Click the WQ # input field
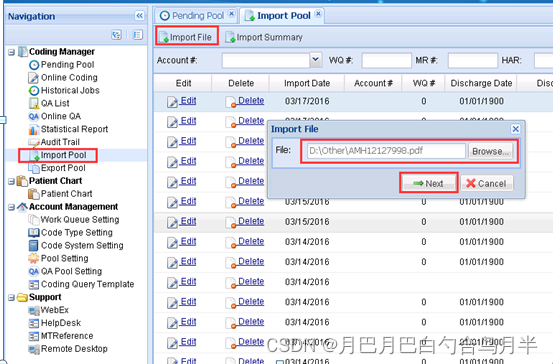 [387, 60]
